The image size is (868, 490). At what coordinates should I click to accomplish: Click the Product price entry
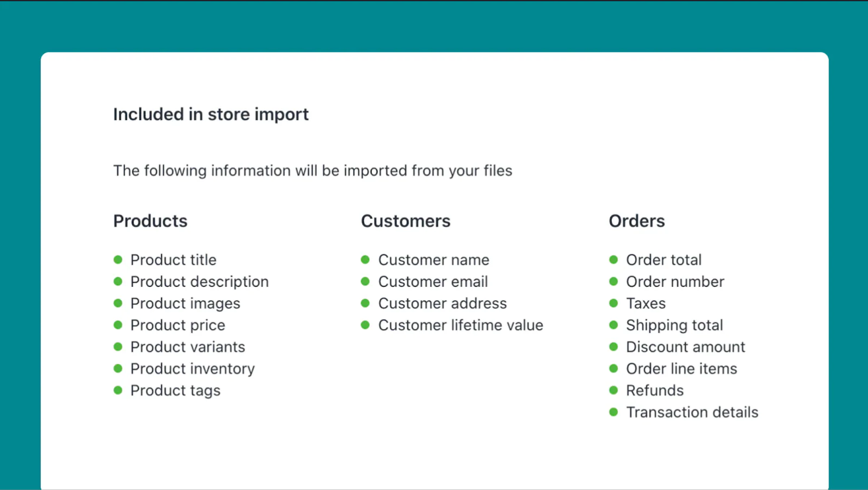pyautogui.click(x=177, y=325)
